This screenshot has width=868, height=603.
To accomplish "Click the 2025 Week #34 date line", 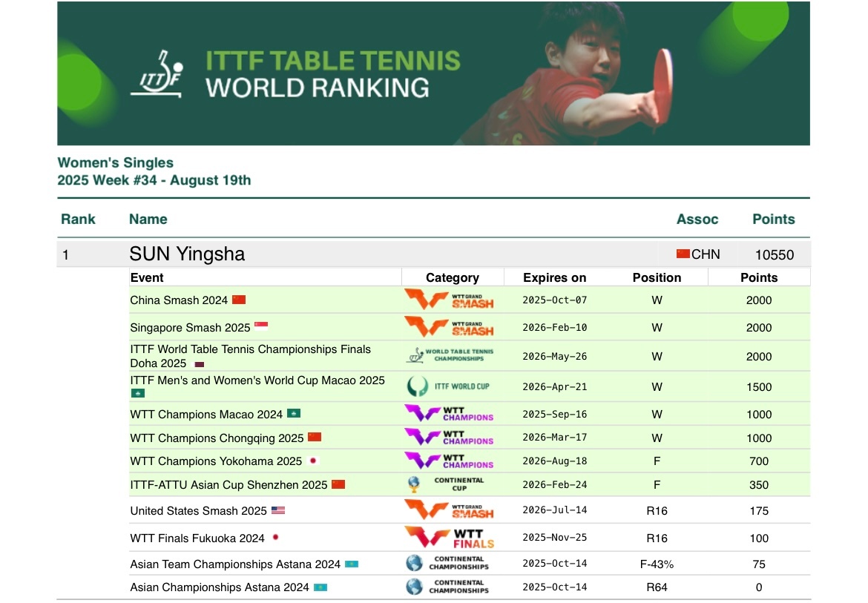I will pyautogui.click(x=154, y=180).
